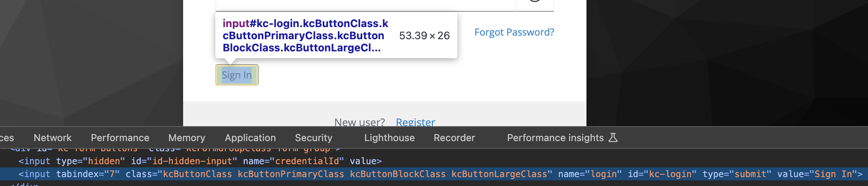The image size is (868, 186).
Task: Click the value="Sign In" attribute in the DOM
Action: point(814,174)
